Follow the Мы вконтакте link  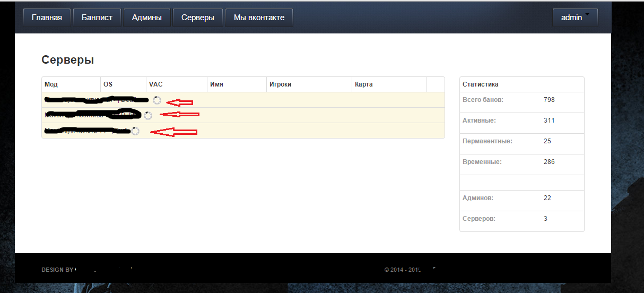click(259, 18)
